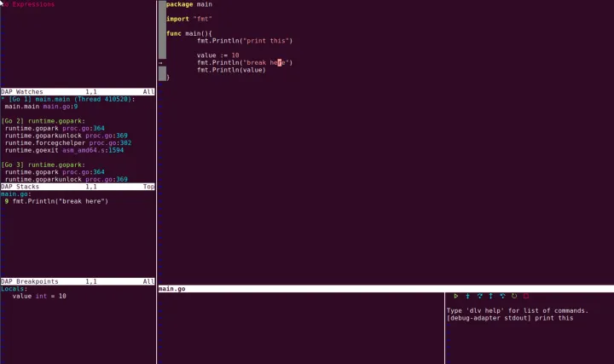
Task: Click the "All" indicator on DAP Breakpoints status line
Action: [x=148, y=281]
